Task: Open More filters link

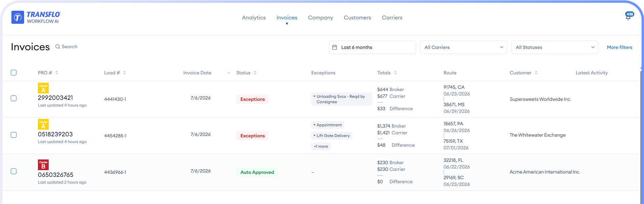Action: 620,47
